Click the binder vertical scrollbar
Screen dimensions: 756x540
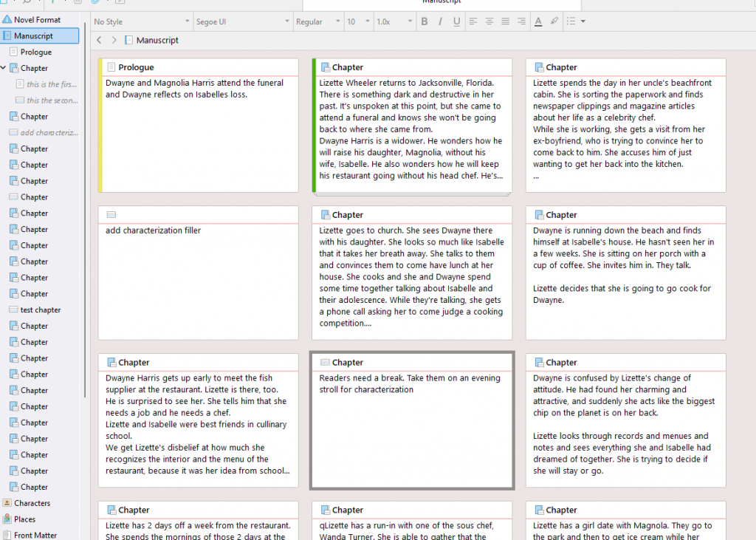[x=85, y=210]
